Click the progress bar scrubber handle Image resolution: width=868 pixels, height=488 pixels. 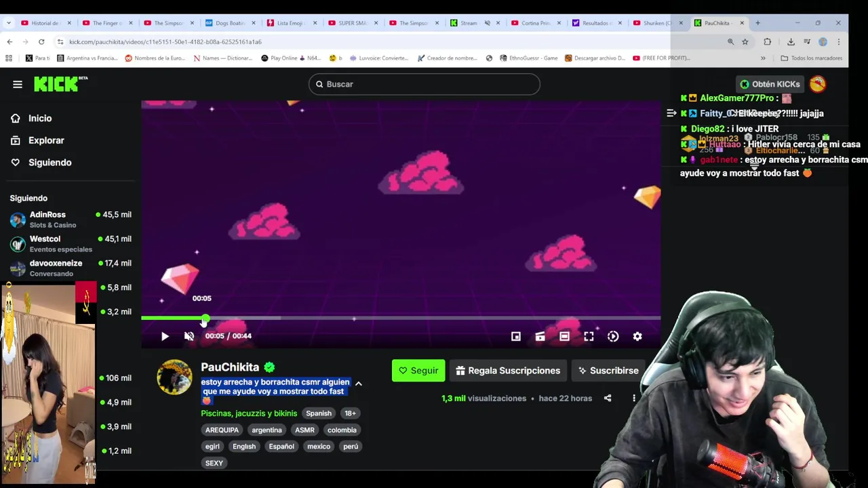[x=205, y=318]
